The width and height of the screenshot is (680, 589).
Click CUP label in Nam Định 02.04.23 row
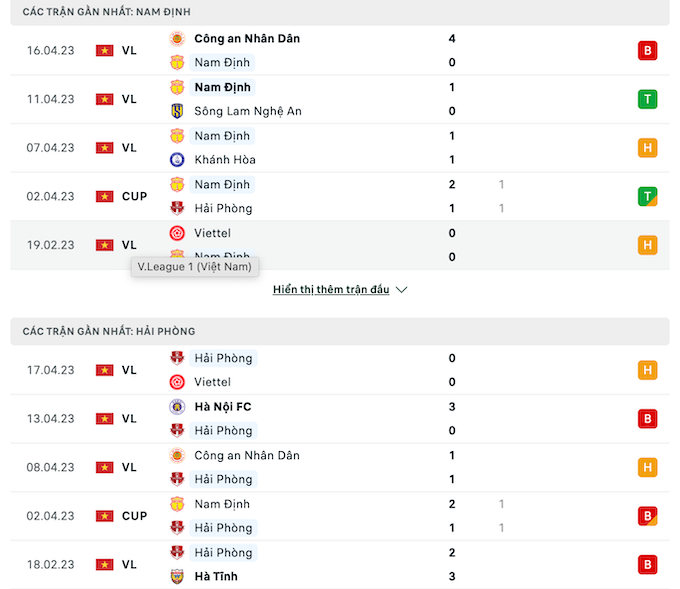coord(134,197)
